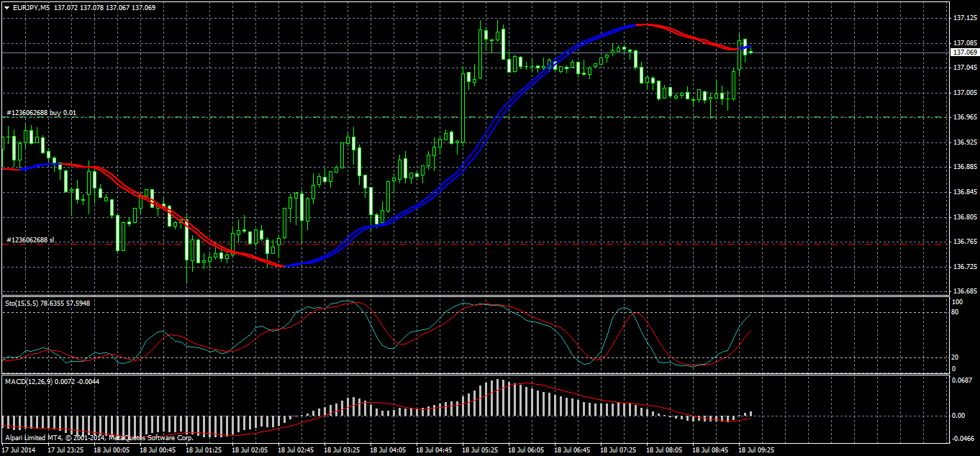Click the Stochastic scale value 80

tap(956, 313)
